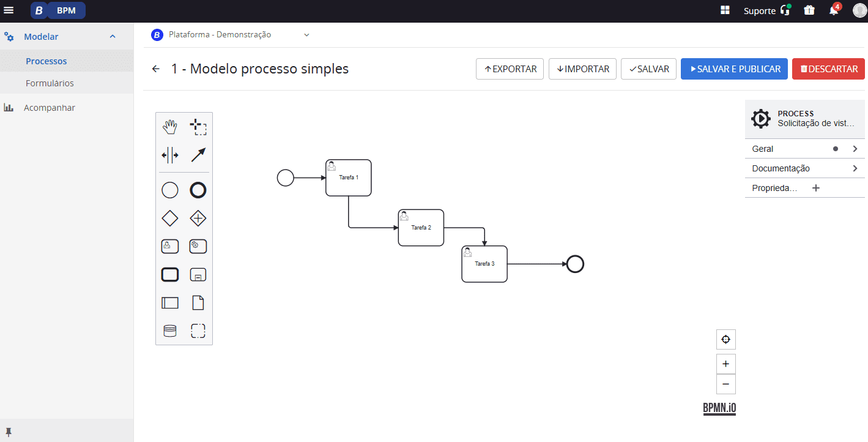Viewport: 868px width, 442px height.
Task: Activate the hand tool in palette
Action: (170, 127)
